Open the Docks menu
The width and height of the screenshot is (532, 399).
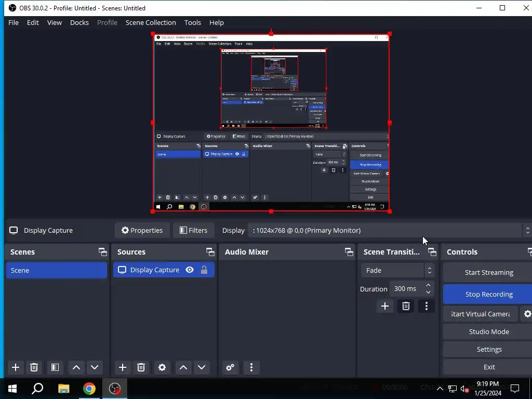[x=79, y=22]
